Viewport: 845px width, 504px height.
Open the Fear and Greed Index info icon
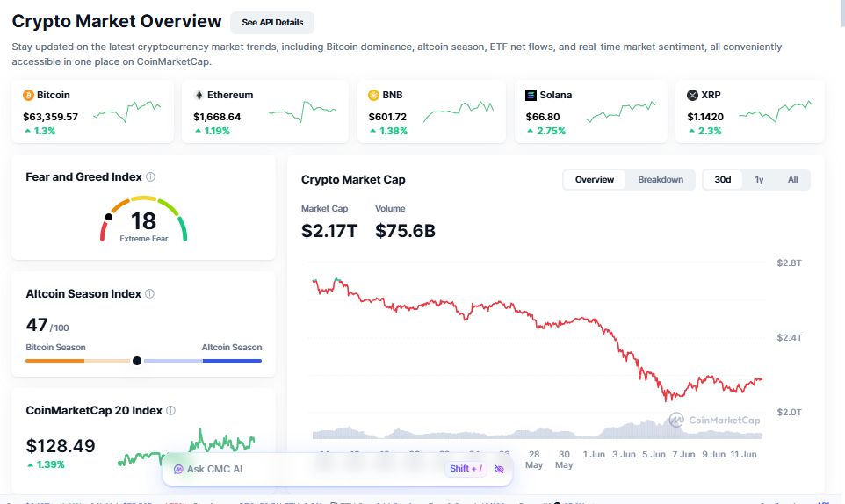pyautogui.click(x=151, y=177)
